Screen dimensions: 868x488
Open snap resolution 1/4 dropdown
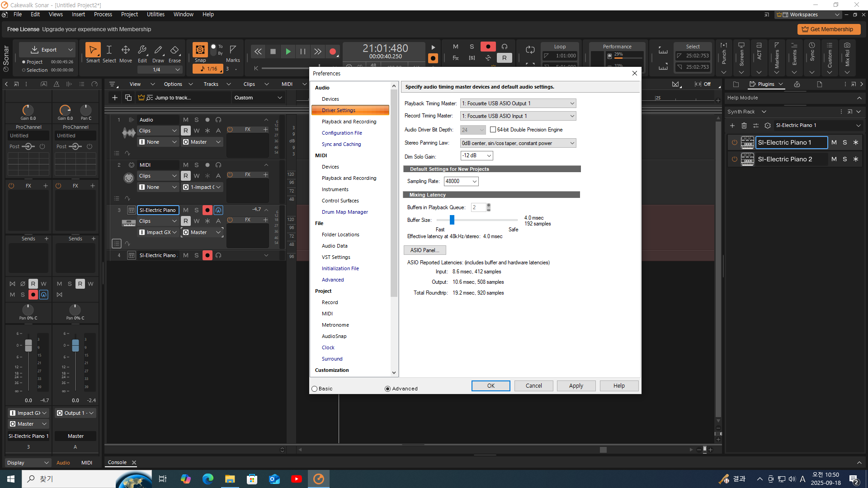(x=160, y=70)
